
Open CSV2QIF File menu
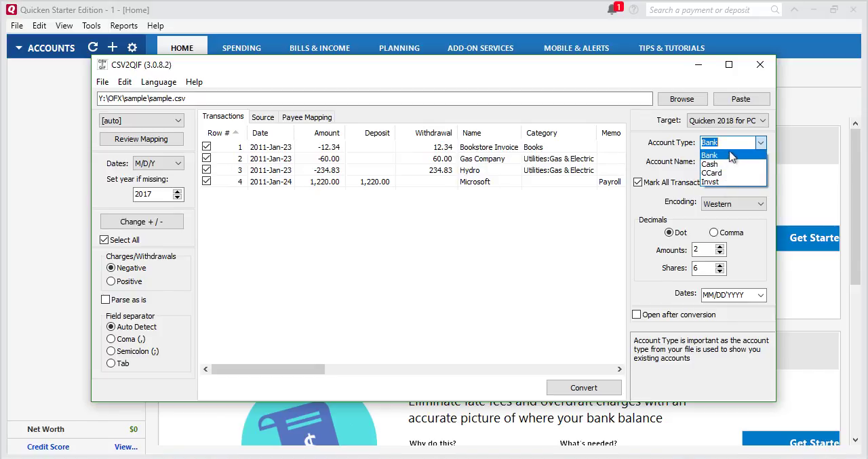click(102, 82)
